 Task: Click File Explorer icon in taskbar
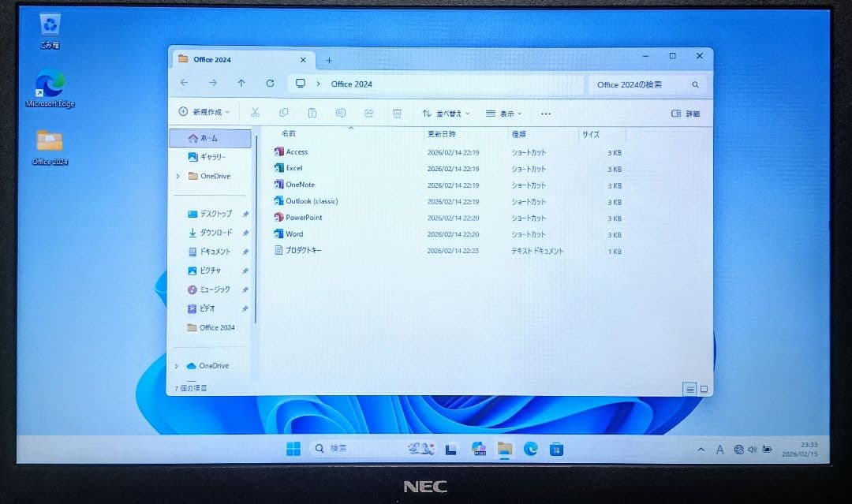click(504, 449)
